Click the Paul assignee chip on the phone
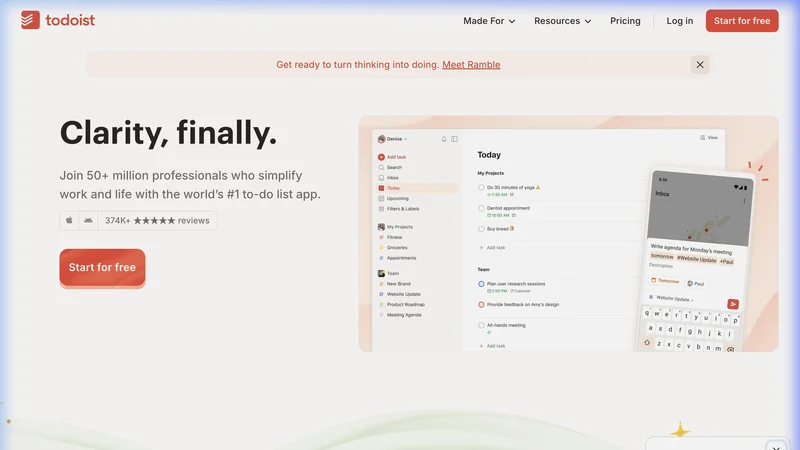 point(695,283)
